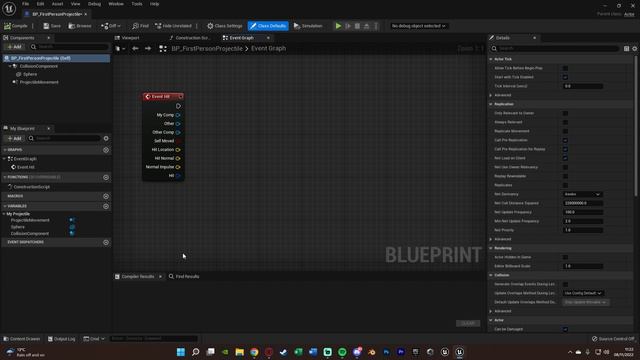The image size is (640, 360).
Task: Collapse the CollisionComponent tree node
Action: (10, 66)
